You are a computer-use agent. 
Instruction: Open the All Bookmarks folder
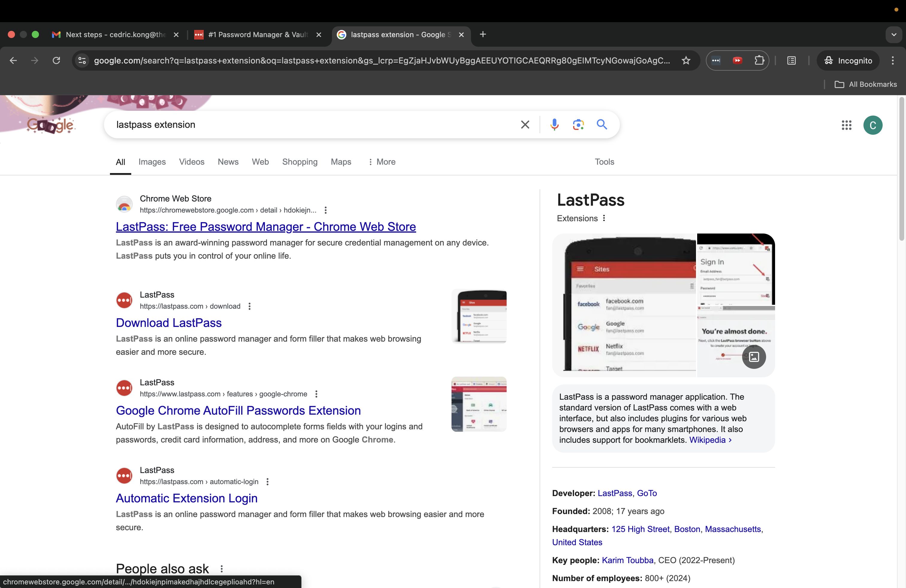tap(866, 84)
